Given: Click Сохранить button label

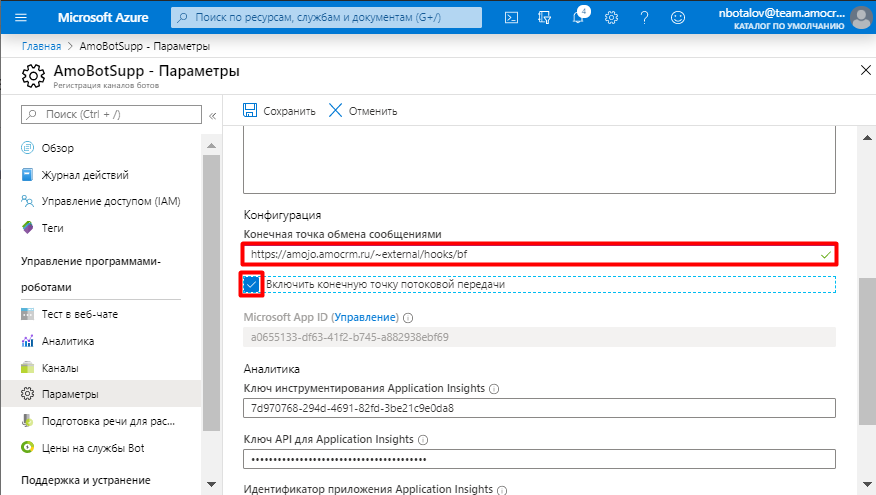Looking at the screenshot, I should point(289,111).
